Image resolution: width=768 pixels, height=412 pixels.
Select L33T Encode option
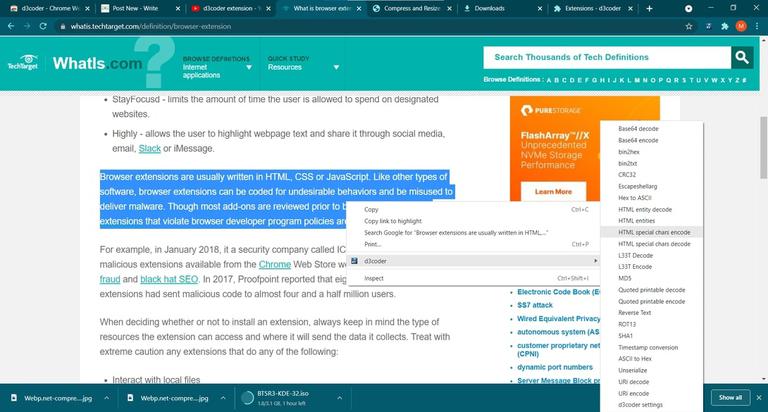click(651, 267)
